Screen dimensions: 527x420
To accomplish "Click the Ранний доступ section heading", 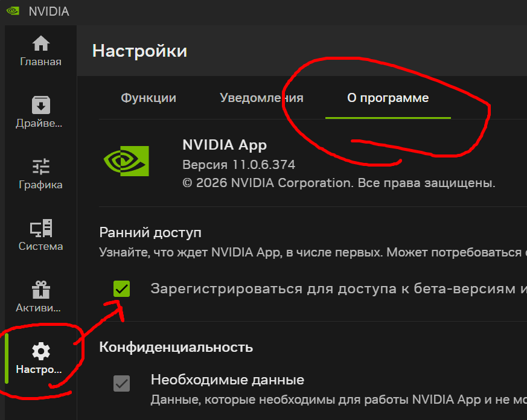I will [x=150, y=232].
